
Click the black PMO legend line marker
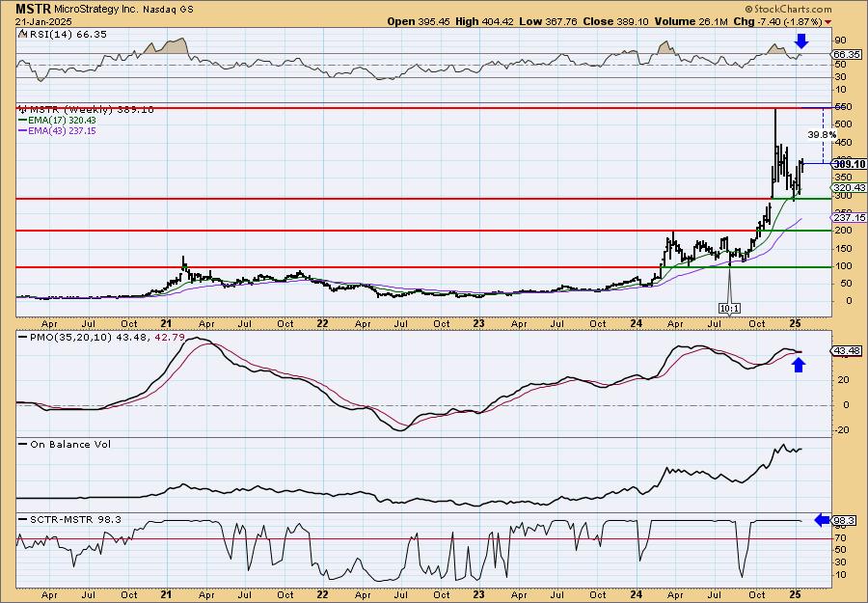(23, 337)
